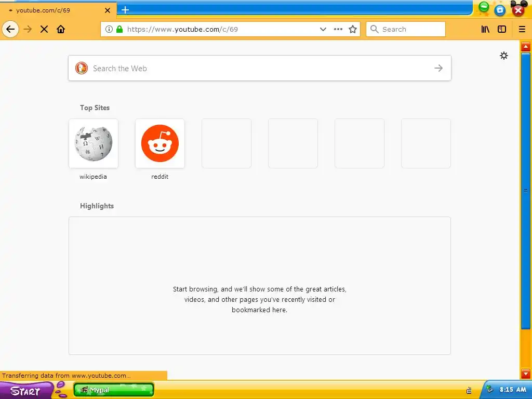This screenshot has height=399, width=532.
Task: Close the youtube.com/c/69 tab
Action: click(108, 10)
